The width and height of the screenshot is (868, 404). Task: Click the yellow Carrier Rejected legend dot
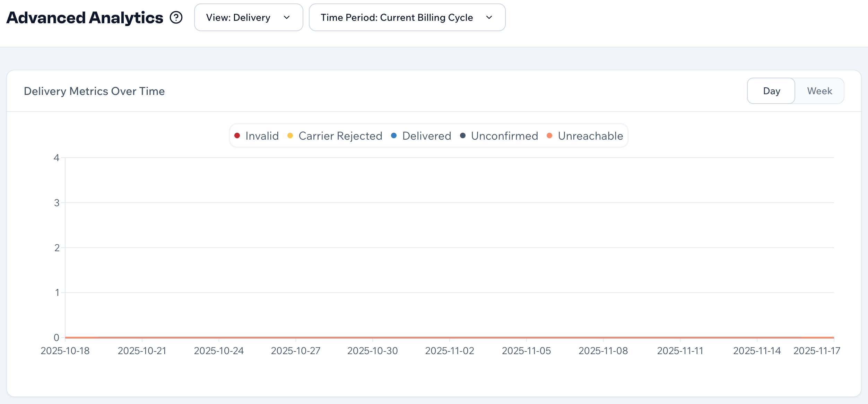(290, 135)
